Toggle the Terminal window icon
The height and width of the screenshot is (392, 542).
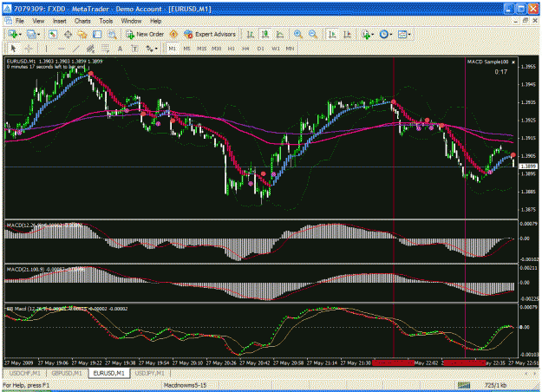click(x=97, y=34)
